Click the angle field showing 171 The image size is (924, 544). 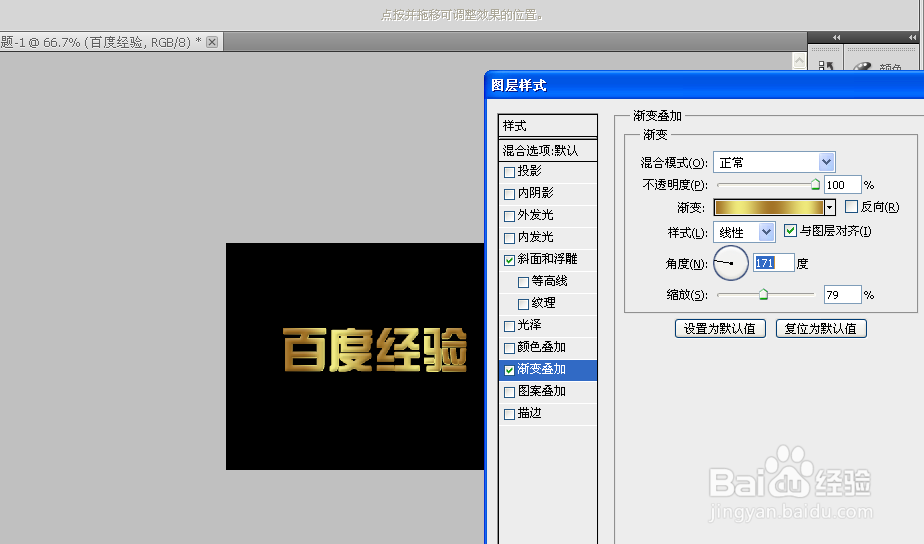click(773, 263)
